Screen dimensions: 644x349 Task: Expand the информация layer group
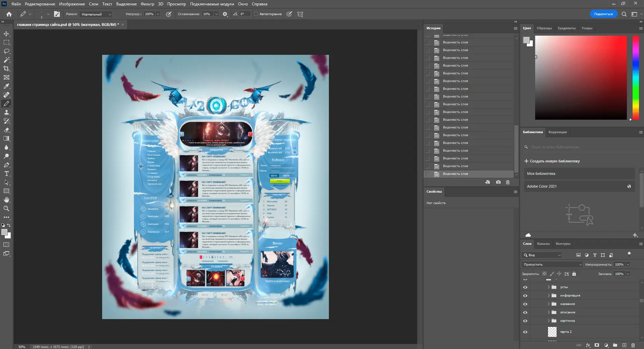[x=549, y=296]
